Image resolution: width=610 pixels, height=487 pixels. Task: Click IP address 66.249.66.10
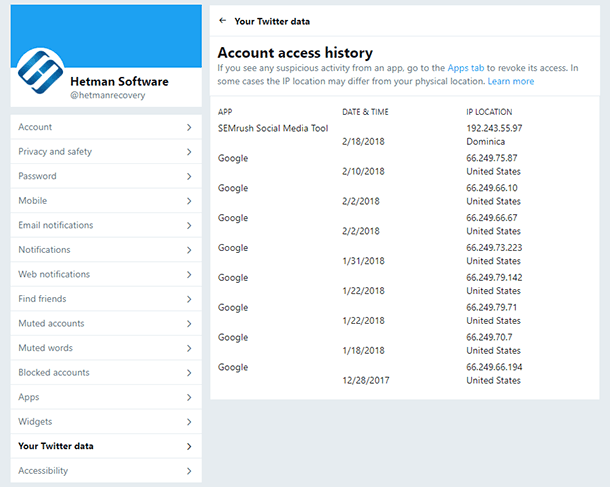coord(492,188)
